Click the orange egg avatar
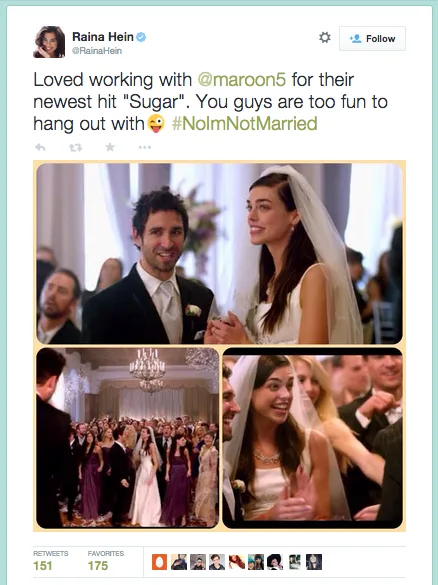 point(159,562)
